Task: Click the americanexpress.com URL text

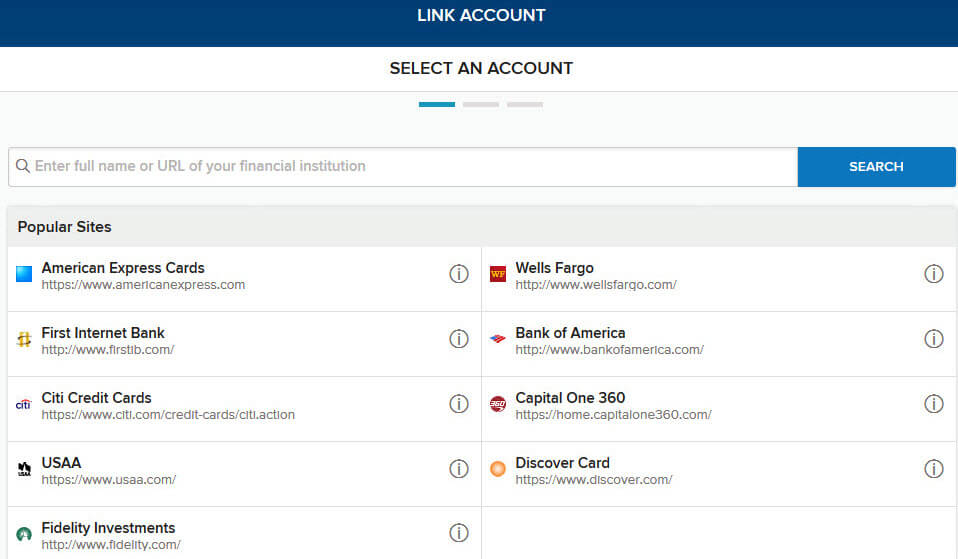Action: coord(143,285)
